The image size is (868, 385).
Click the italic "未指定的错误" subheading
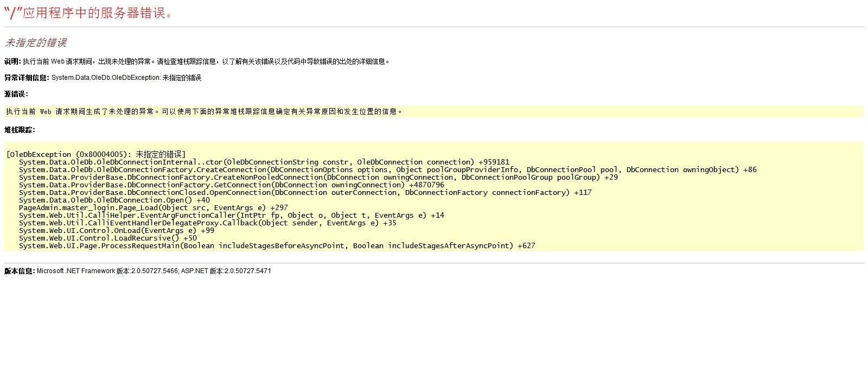point(36,43)
